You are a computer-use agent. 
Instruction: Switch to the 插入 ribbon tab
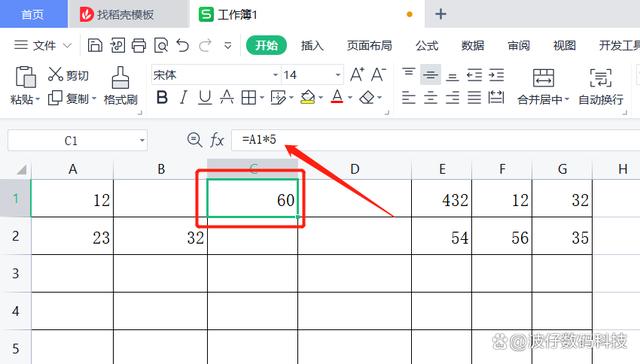point(312,45)
